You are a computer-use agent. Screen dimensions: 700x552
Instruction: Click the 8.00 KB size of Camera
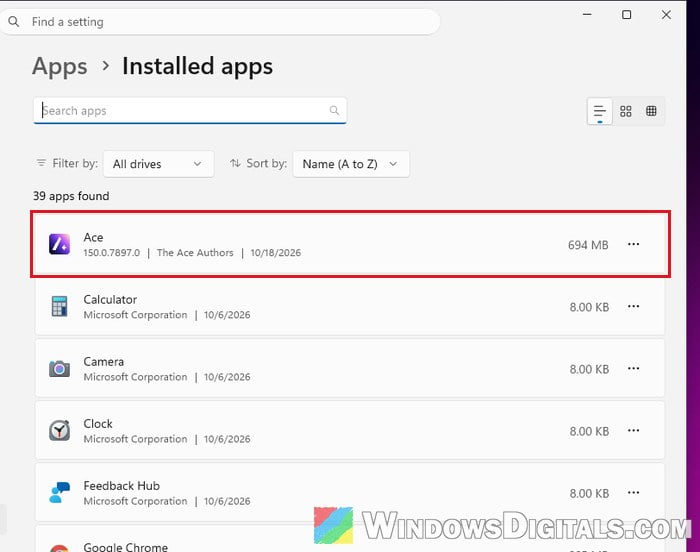click(x=589, y=369)
